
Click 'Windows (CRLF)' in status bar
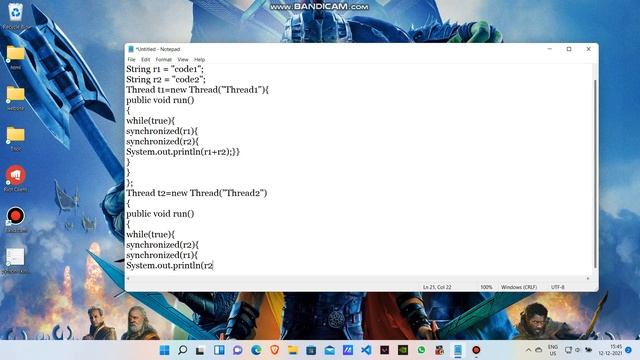[519, 287]
